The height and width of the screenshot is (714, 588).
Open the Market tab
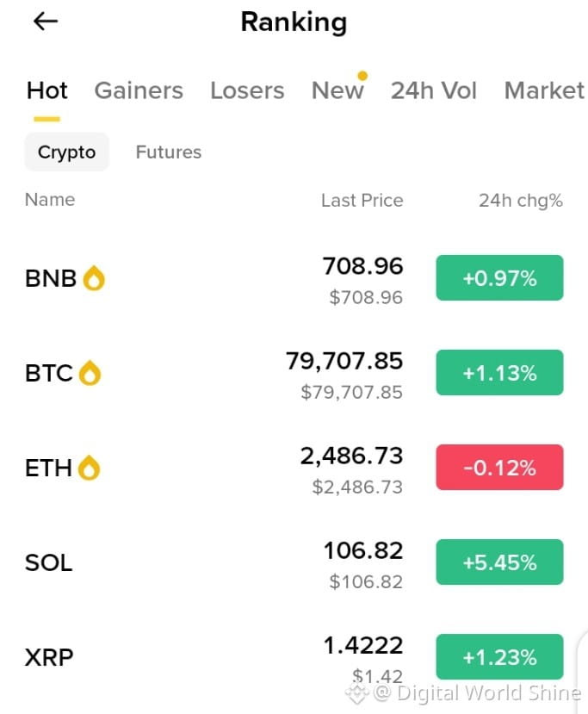(544, 90)
